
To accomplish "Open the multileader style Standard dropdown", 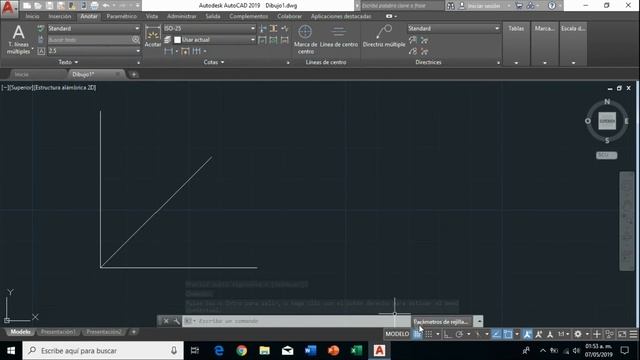I will pyautogui.click(x=454, y=29).
